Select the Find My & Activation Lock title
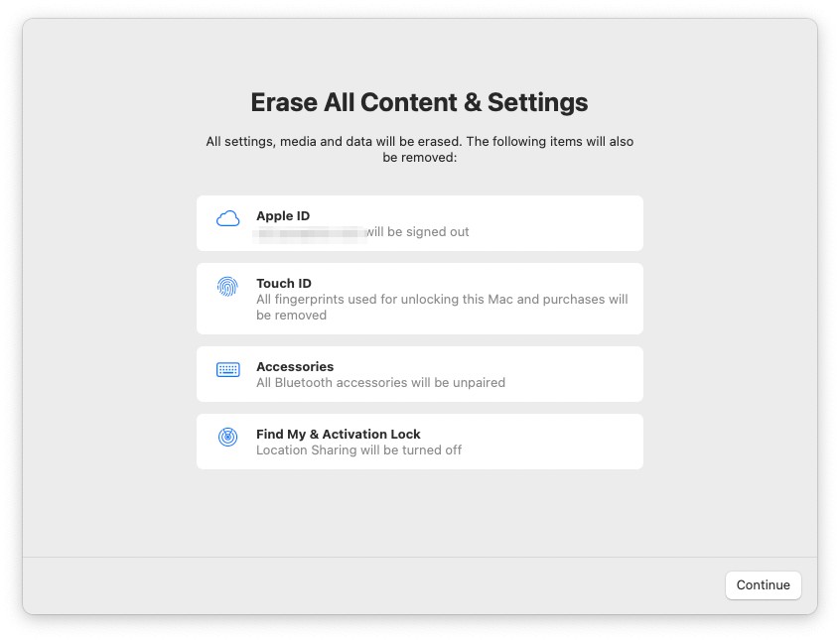The height and width of the screenshot is (641, 840). click(x=338, y=435)
